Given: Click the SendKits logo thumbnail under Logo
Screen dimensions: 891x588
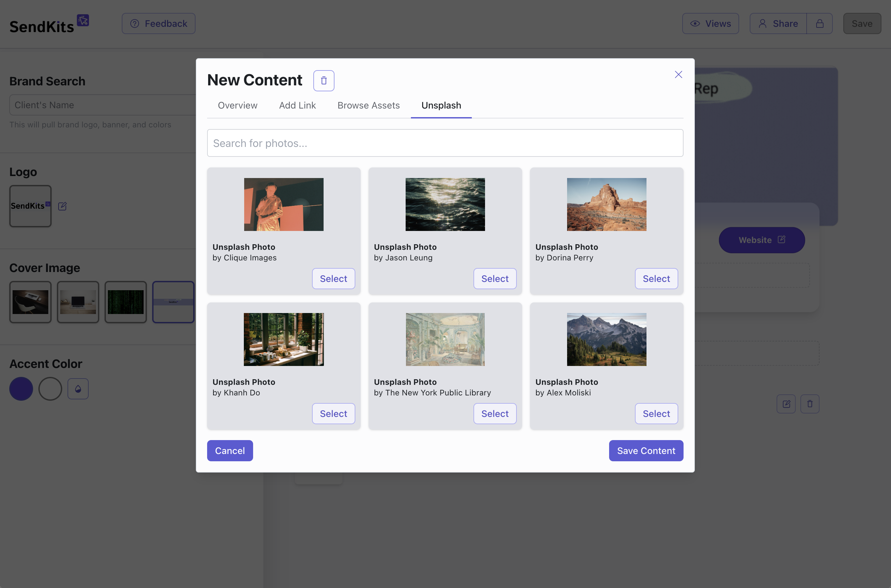Looking at the screenshot, I should [30, 206].
